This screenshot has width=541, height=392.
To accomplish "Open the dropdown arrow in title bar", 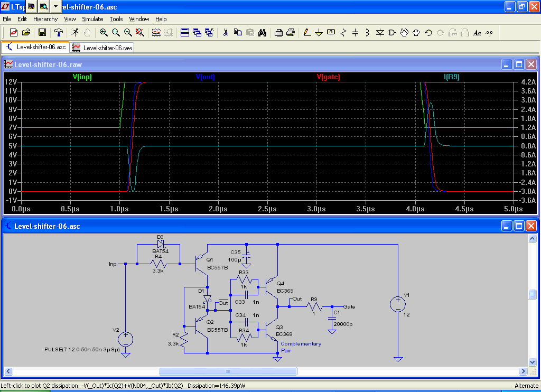I will (x=55, y=6).
